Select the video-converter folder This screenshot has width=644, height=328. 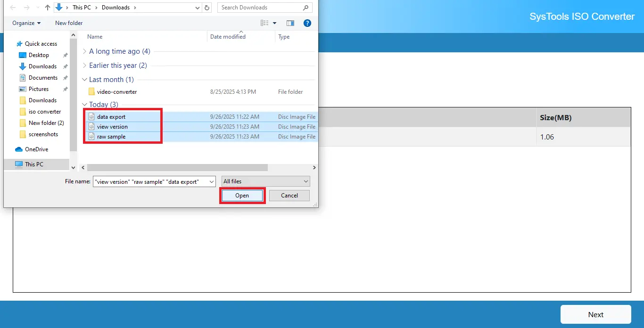(x=117, y=92)
